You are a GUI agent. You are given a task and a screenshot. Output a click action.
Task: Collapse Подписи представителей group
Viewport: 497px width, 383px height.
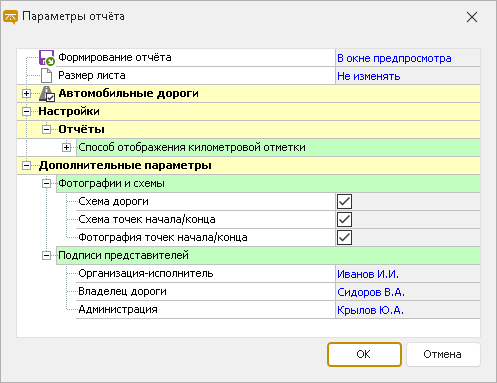tap(47, 256)
